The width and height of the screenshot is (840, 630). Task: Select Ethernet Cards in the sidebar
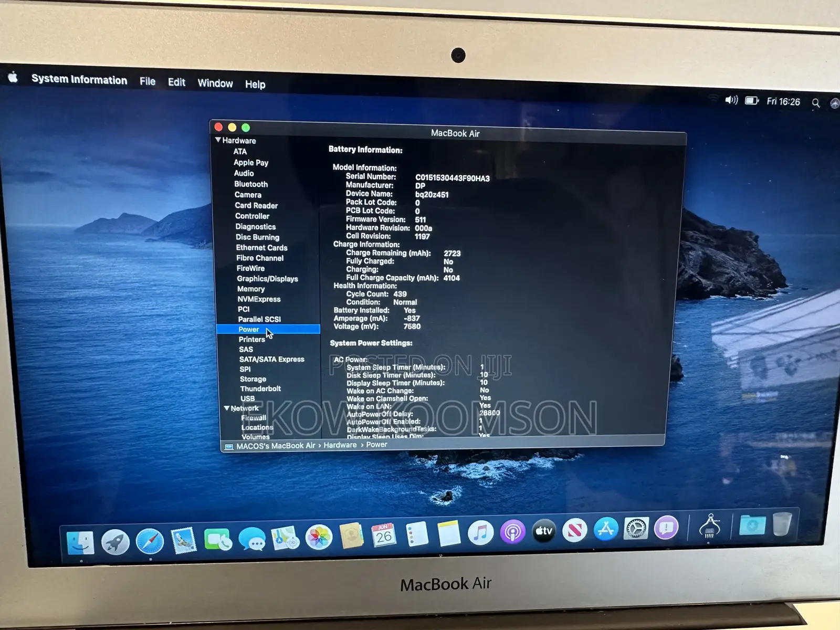[261, 247]
